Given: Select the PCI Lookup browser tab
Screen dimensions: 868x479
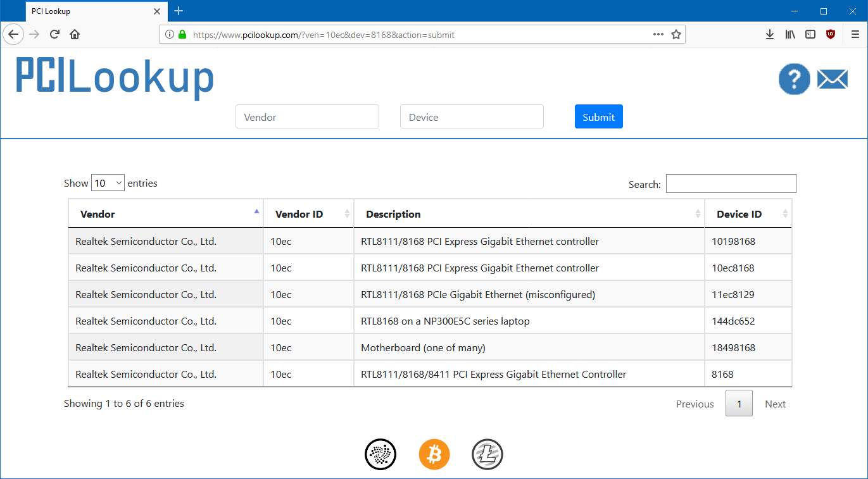Looking at the screenshot, I should coord(96,11).
